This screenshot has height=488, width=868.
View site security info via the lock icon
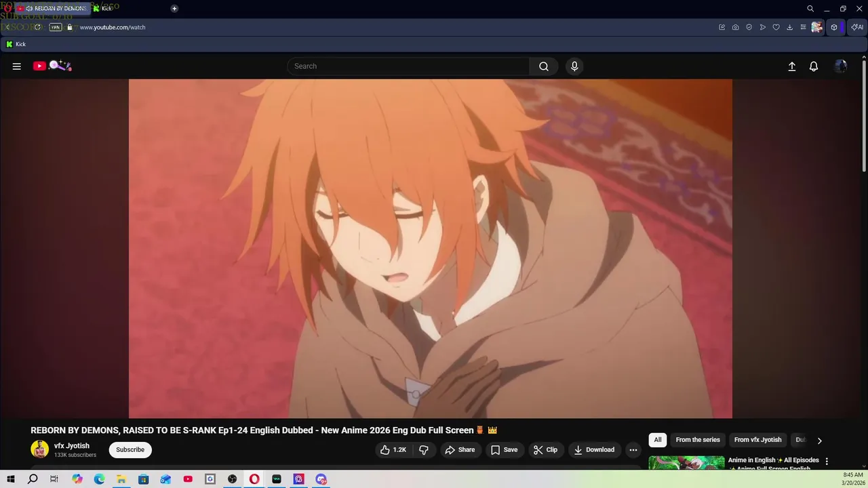coord(69,27)
